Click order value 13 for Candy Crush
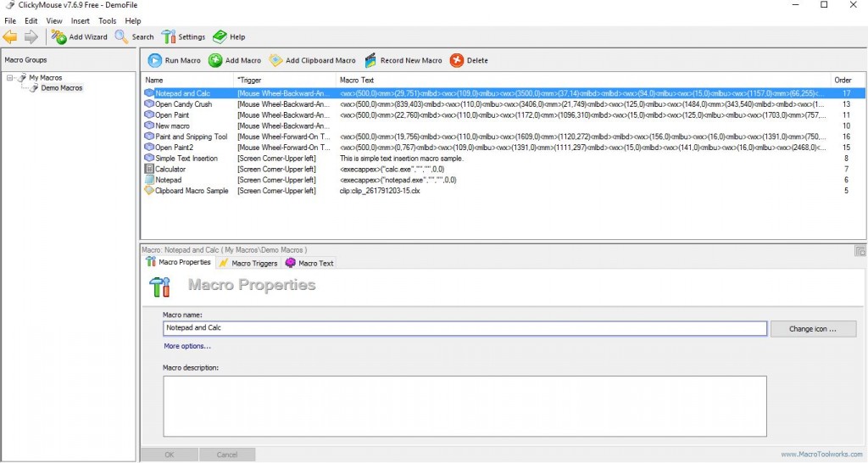Image resolution: width=868 pixels, height=463 pixels. (x=847, y=104)
